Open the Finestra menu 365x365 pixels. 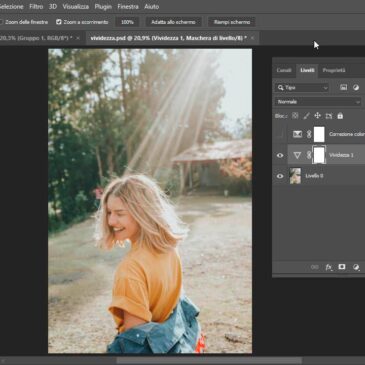click(128, 7)
